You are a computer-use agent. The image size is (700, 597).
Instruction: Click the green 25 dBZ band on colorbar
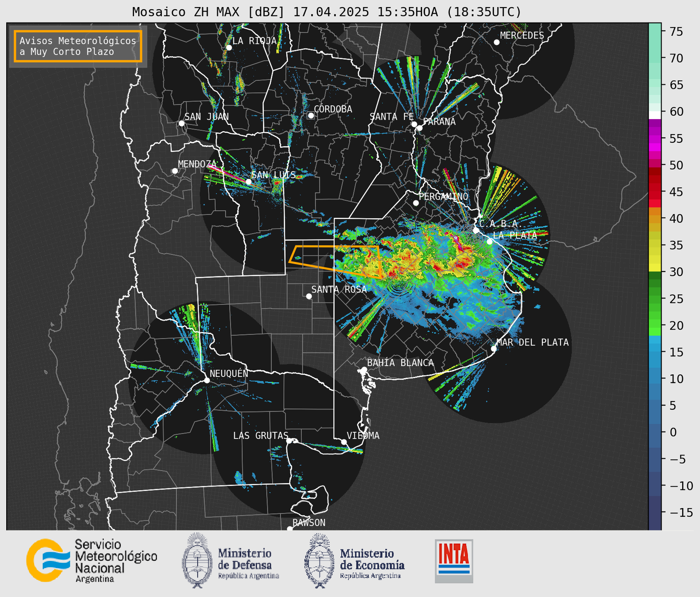[x=655, y=299]
